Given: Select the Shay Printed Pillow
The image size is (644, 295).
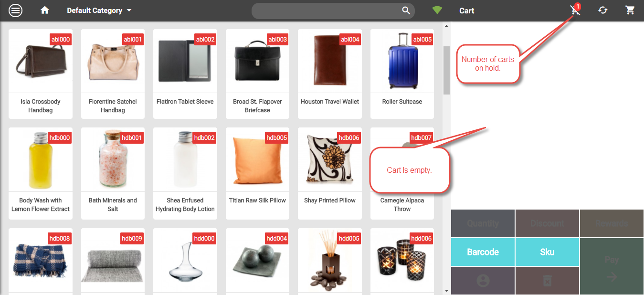Looking at the screenshot, I should [329, 173].
